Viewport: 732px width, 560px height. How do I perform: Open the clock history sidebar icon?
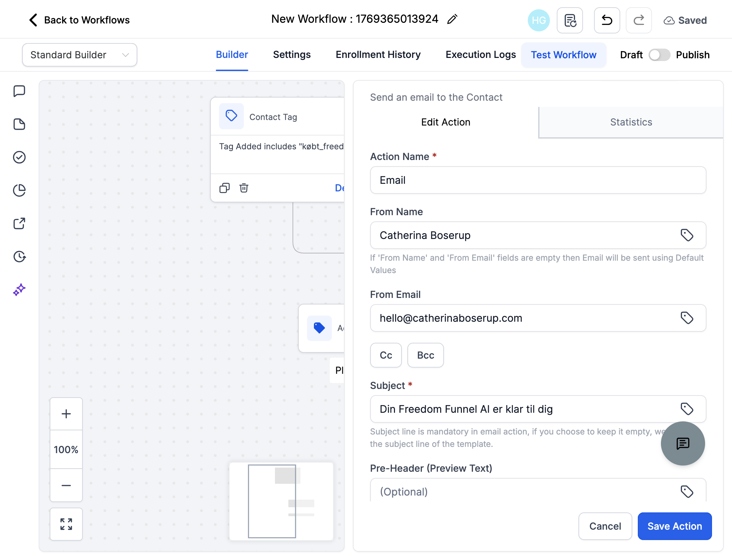(19, 257)
